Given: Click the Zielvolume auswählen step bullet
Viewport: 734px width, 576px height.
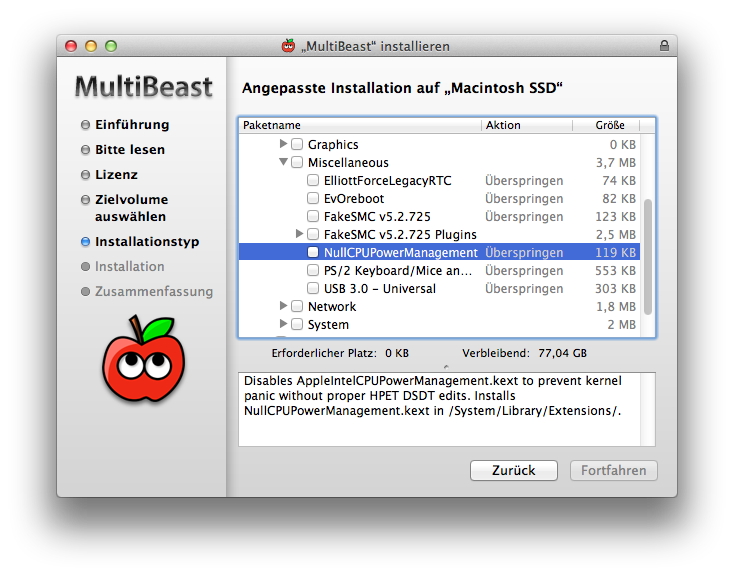Looking at the screenshot, I should 85,200.
